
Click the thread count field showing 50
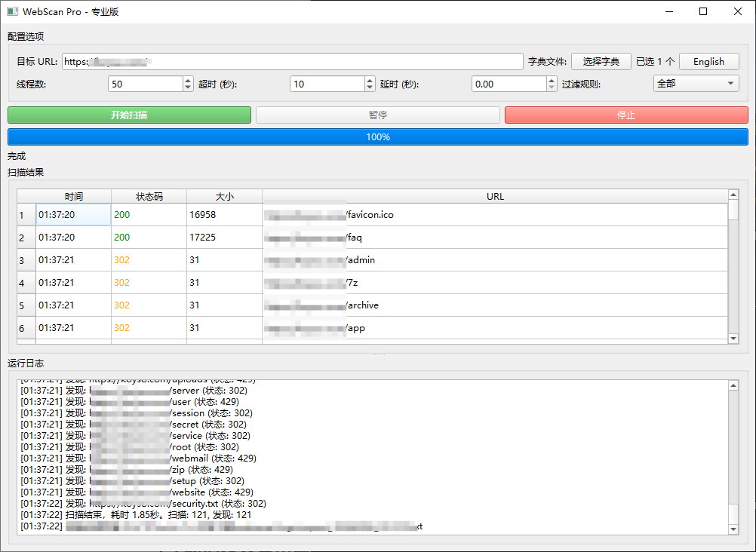point(146,84)
